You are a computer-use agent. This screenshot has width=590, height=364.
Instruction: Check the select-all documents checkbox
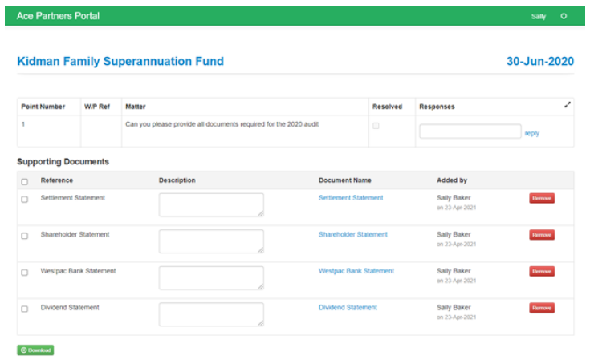click(24, 181)
